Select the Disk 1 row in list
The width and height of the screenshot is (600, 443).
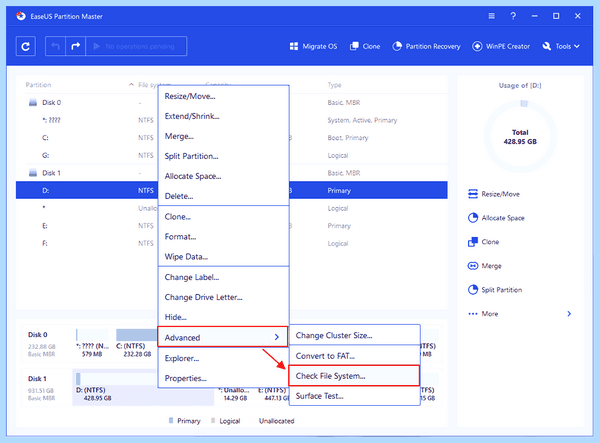232,173
